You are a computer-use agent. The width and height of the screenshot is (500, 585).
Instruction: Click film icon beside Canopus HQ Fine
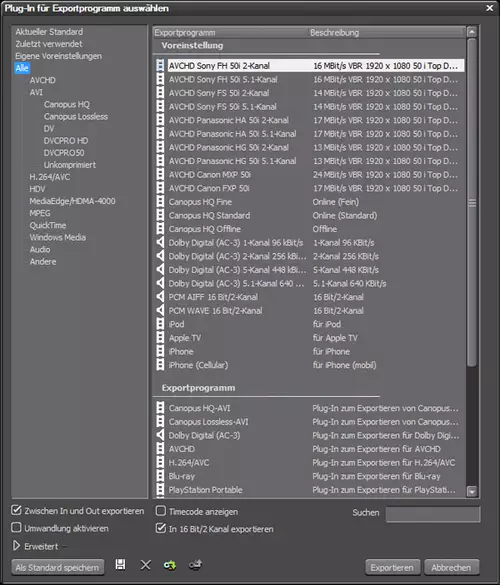point(160,202)
